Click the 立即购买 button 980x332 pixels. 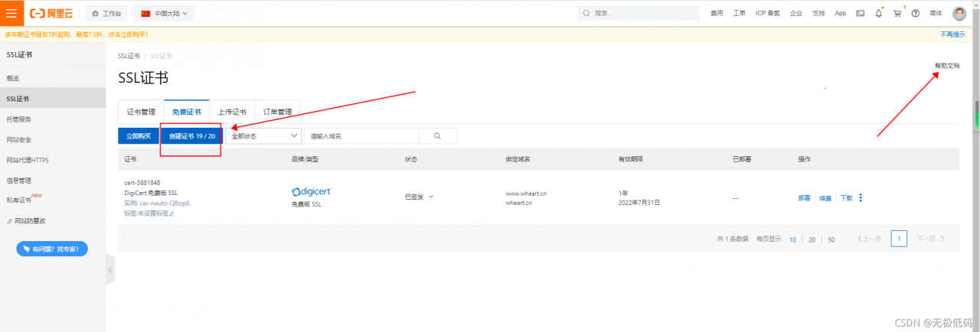[138, 135]
